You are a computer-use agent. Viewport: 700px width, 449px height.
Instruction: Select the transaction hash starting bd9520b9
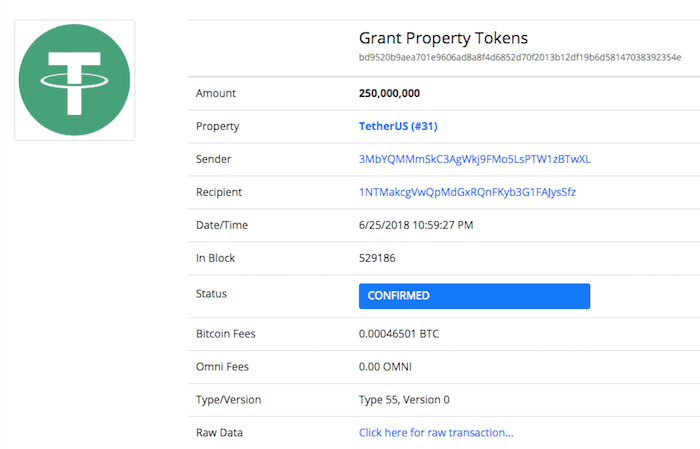click(520, 58)
